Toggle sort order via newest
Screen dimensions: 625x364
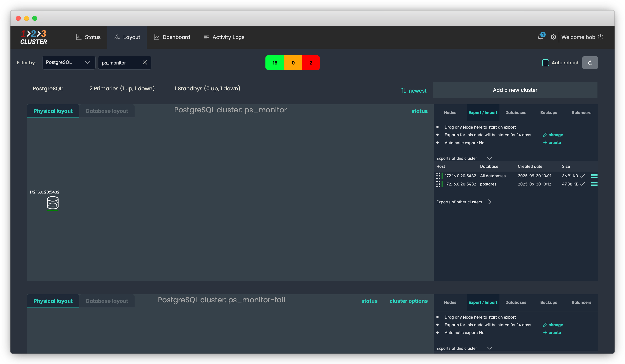[x=414, y=91]
